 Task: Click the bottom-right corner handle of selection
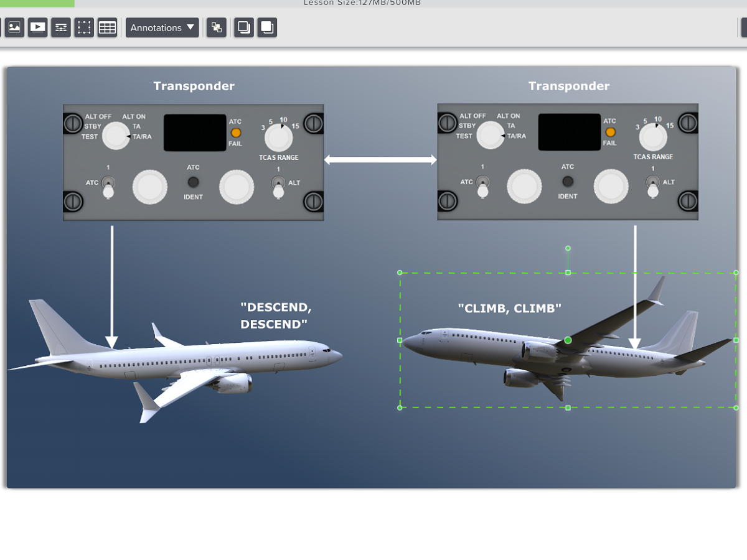(736, 408)
